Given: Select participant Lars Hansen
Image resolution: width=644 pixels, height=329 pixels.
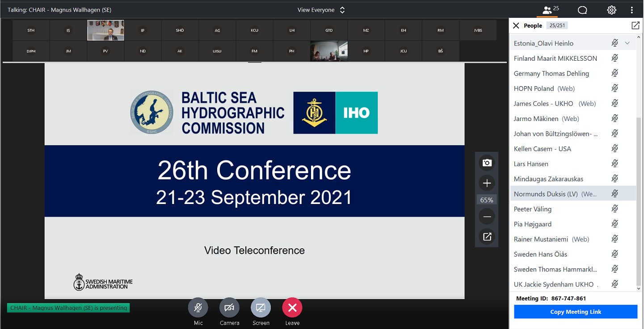Looking at the screenshot, I should click(573, 164).
